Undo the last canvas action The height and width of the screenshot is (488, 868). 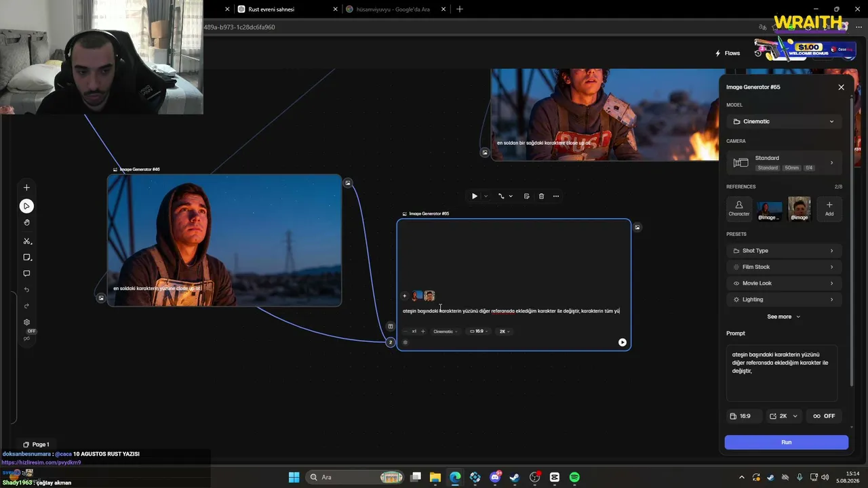pos(26,290)
